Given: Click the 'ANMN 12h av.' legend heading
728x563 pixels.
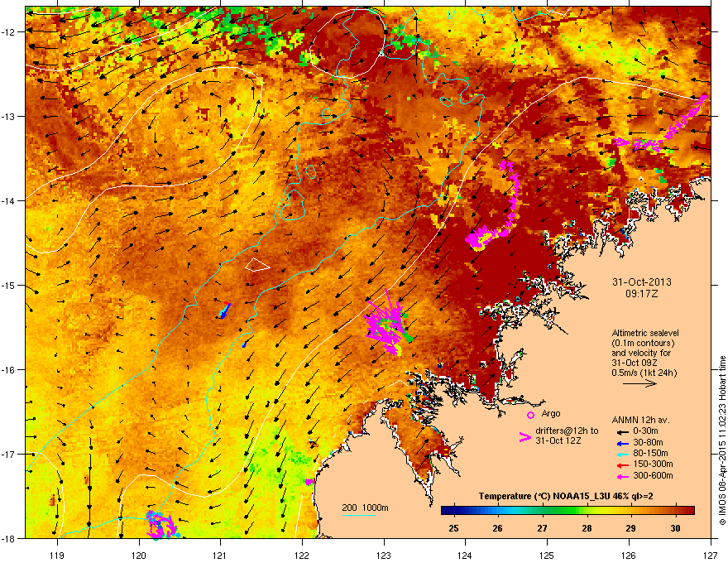Looking at the screenshot, I should click(640, 421).
